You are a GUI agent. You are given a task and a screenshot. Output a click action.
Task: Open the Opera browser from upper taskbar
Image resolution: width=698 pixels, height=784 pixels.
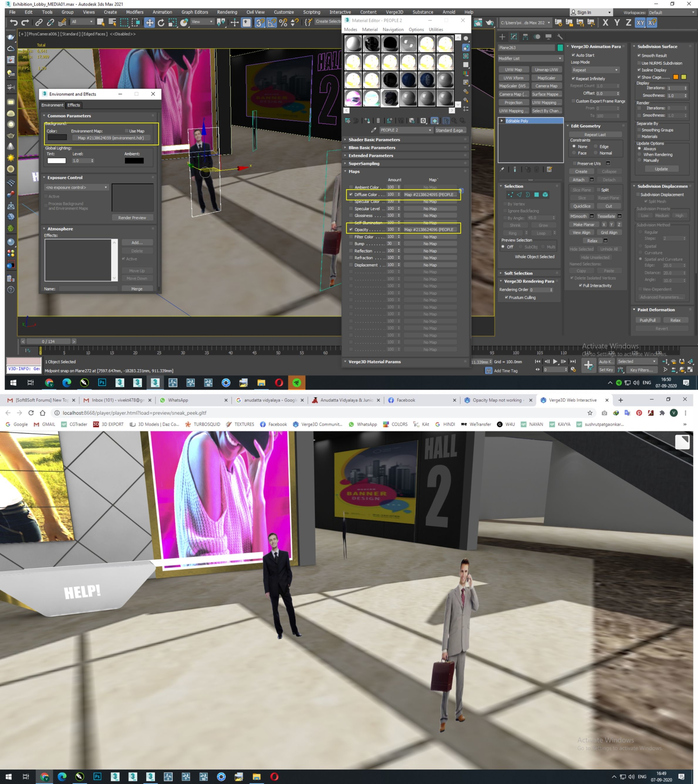point(279,383)
